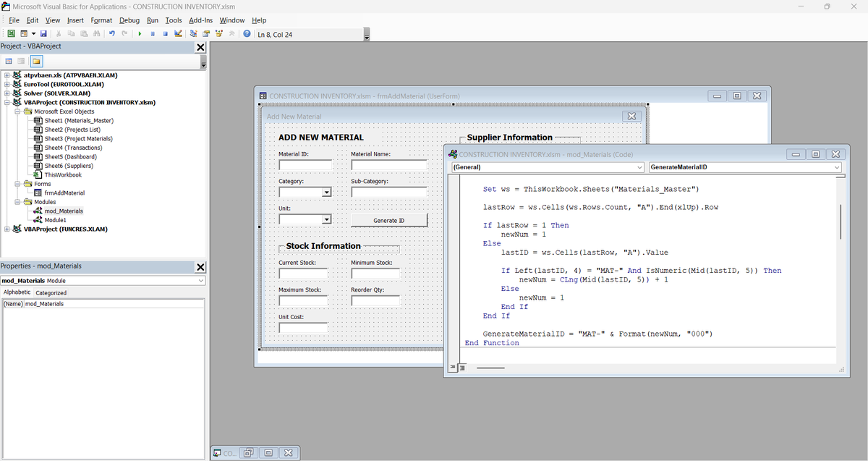Open the Properties Window toolbar icon
This screenshot has width=868, height=461.
[206, 34]
